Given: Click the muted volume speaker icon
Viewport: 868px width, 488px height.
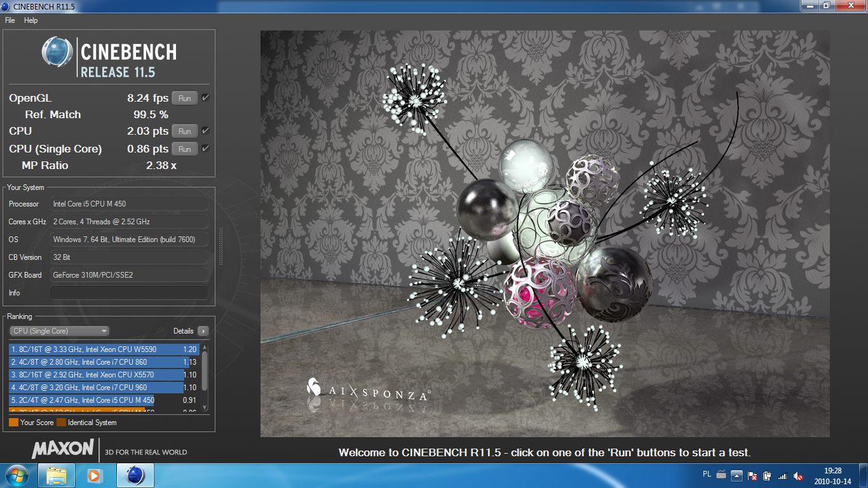Looking at the screenshot, I should pos(798,475).
